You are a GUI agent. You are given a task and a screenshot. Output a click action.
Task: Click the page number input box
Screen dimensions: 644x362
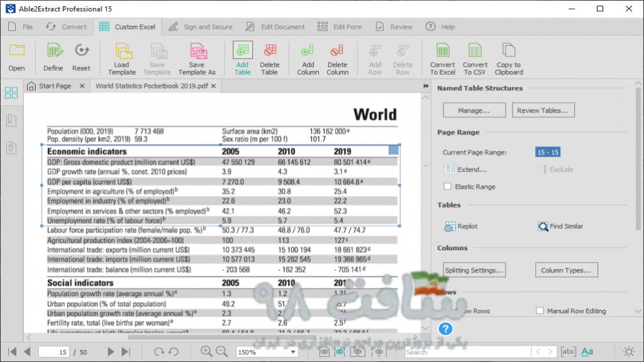pyautogui.click(x=54, y=352)
